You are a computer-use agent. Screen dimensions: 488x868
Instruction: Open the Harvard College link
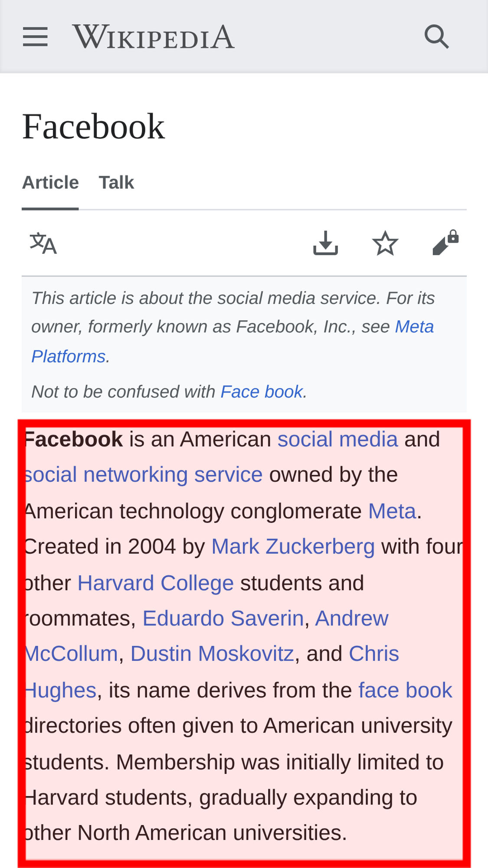155,583
